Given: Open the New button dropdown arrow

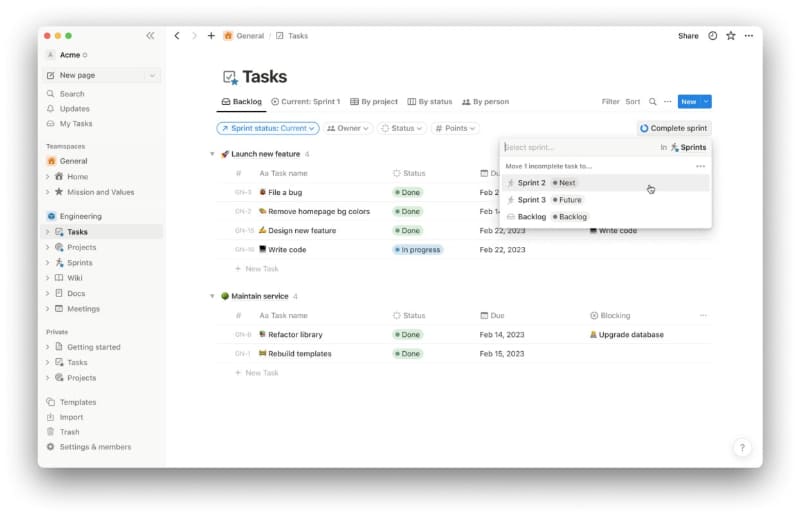Looking at the screenshot, I should [706, 102].
